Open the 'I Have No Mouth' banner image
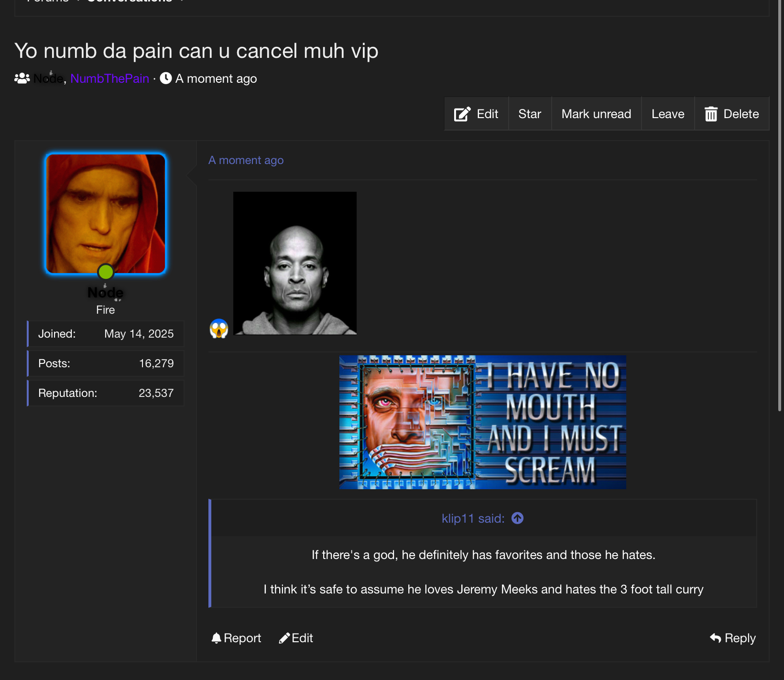 pos(483,422)
